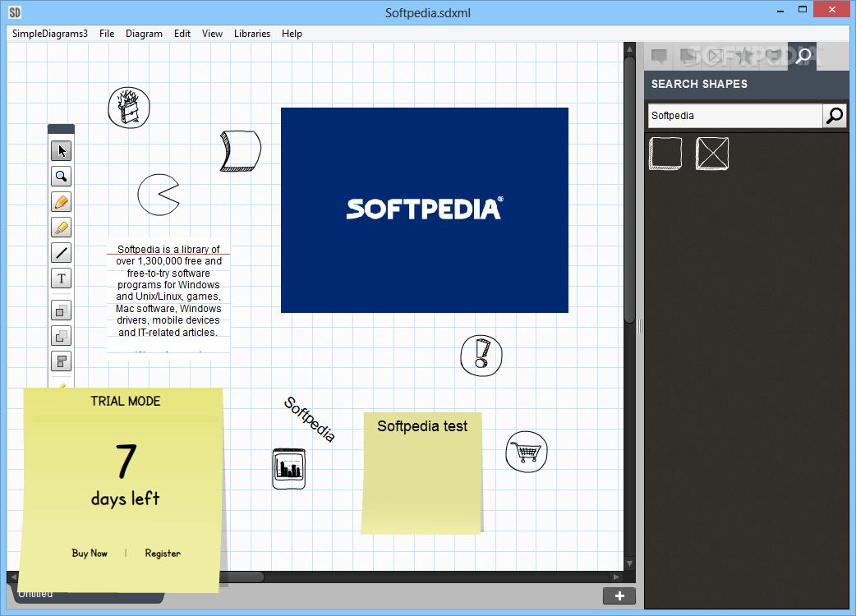Select the Pac-Man pie shape on canvas

(159, 195)
